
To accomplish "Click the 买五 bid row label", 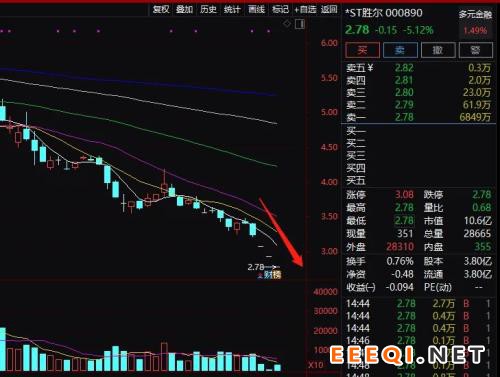I will tap(356, 180).
